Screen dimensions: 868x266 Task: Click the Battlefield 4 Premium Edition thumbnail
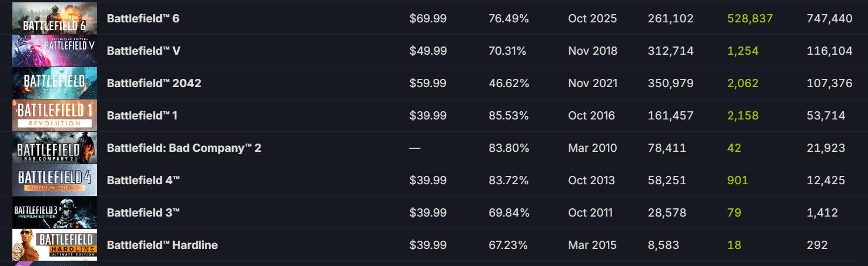tap(55, 180)
